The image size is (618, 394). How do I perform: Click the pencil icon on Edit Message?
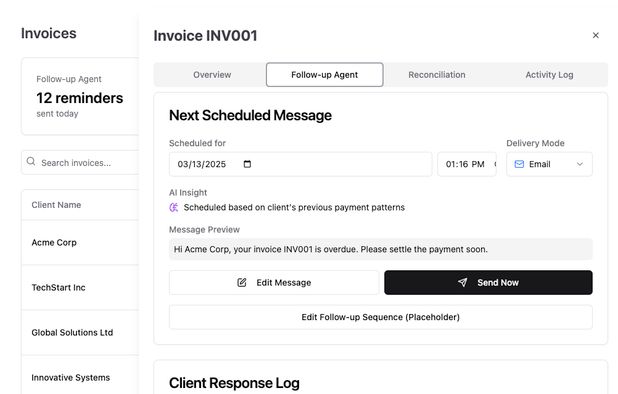(x=242, y=282)
